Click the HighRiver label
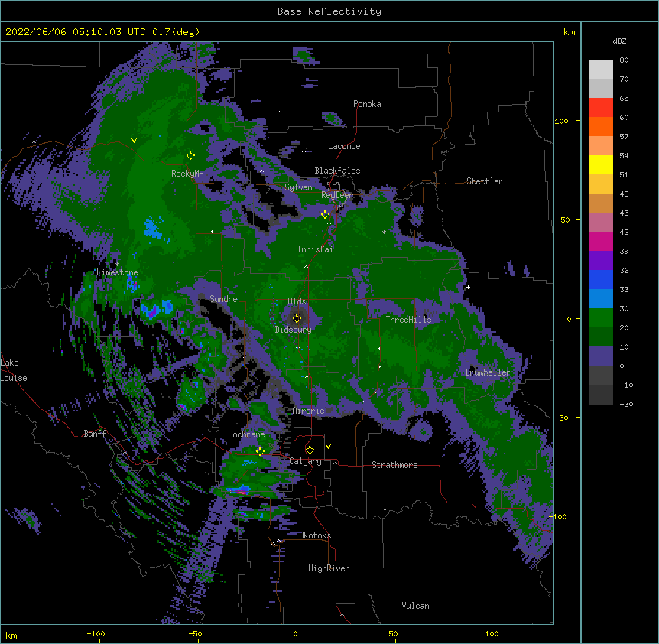Screen dimensions: 659x644 (x=329, y=568)
